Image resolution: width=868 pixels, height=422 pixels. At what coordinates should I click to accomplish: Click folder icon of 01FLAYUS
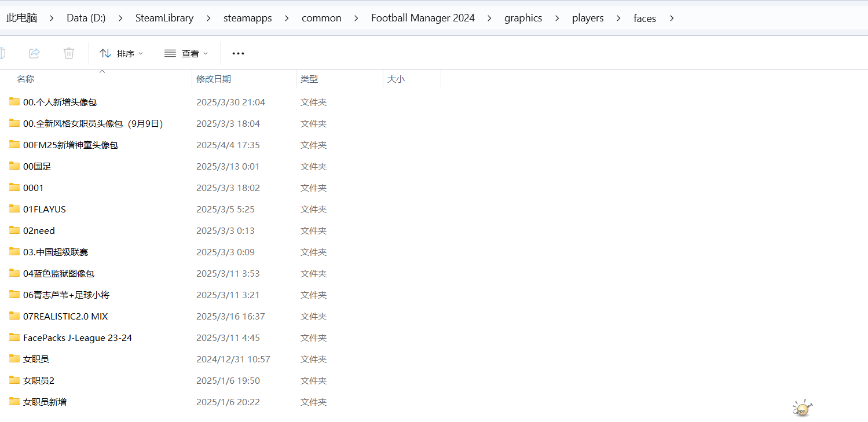point(14,209)
